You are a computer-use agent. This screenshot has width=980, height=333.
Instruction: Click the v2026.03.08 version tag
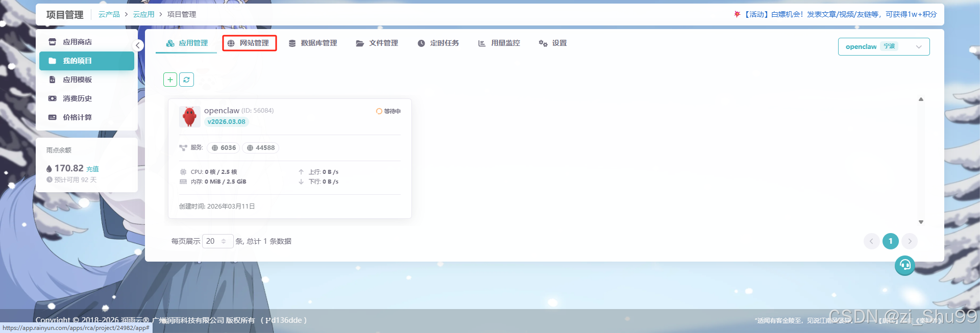click(x=226, y=122)
